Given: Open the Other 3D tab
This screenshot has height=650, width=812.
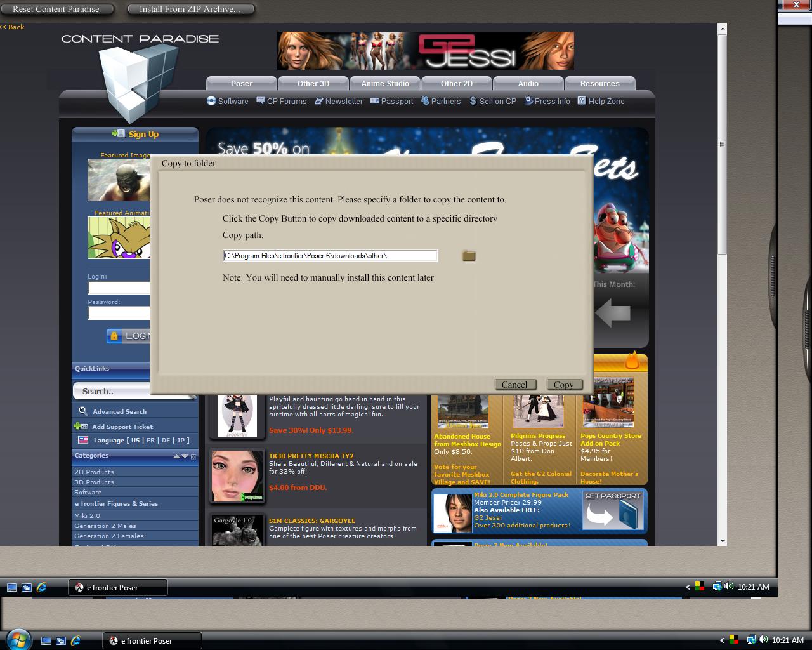Looking at the screenshot, I should 313,83.
